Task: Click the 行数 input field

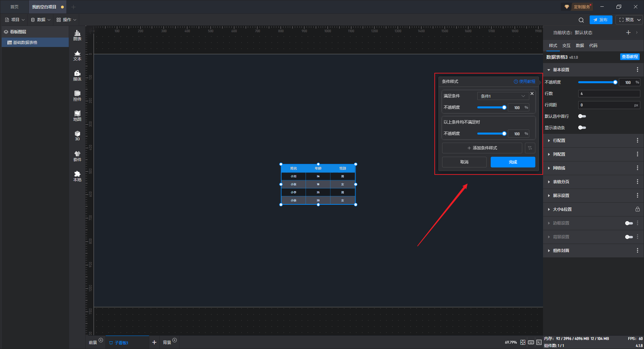Action: tap(609, 94)
